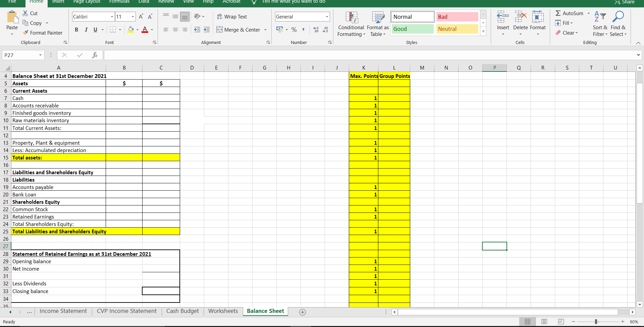
Task: Click the Insert cells icon
Action: pyautogui.click(x=503, y=17)
